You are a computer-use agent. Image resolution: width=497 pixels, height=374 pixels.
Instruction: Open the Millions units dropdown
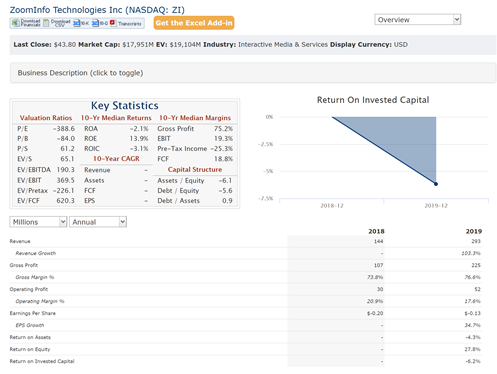(38, 222)
